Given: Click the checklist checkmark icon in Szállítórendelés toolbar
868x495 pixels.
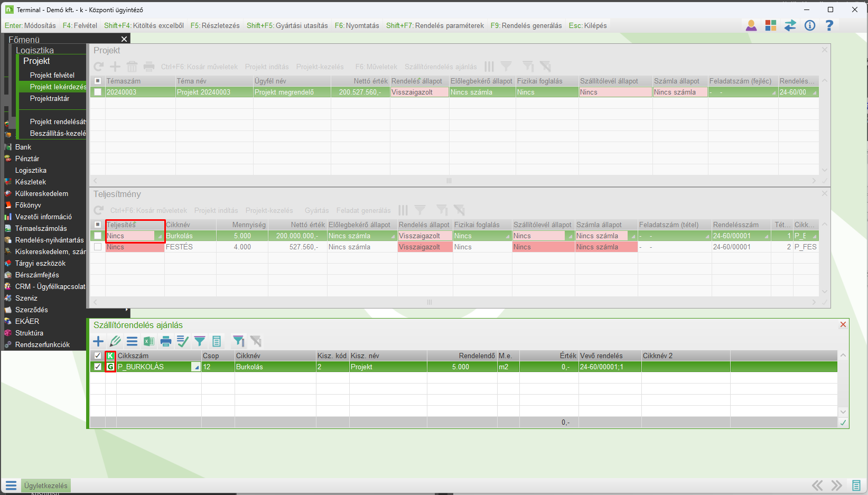Looking at the screenshot, I should [183, 341].
